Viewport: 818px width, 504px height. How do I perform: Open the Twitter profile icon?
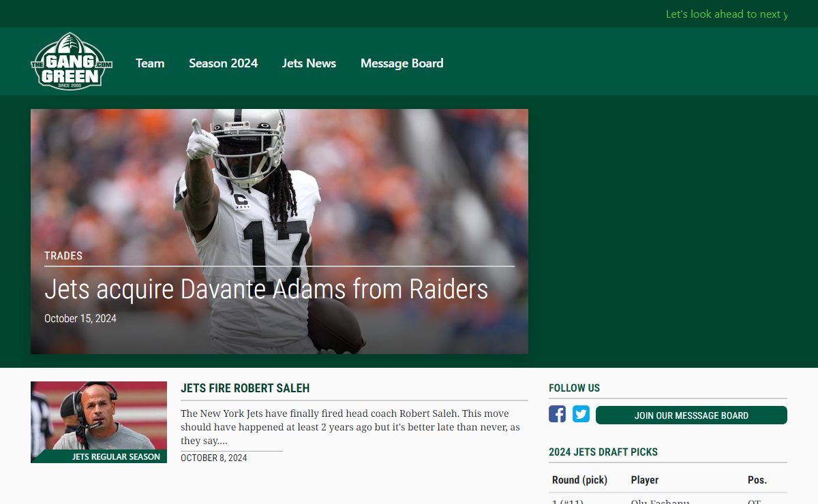point(581,414)
